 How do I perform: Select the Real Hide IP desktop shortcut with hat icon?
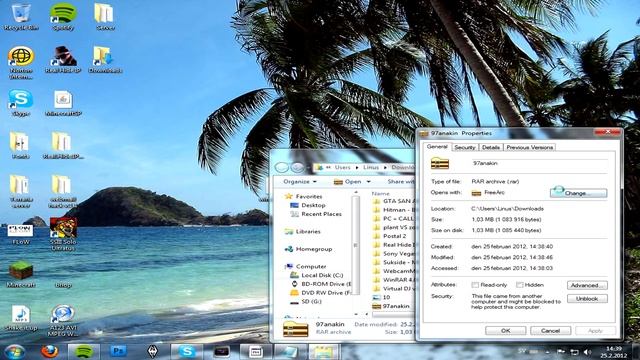63,60
